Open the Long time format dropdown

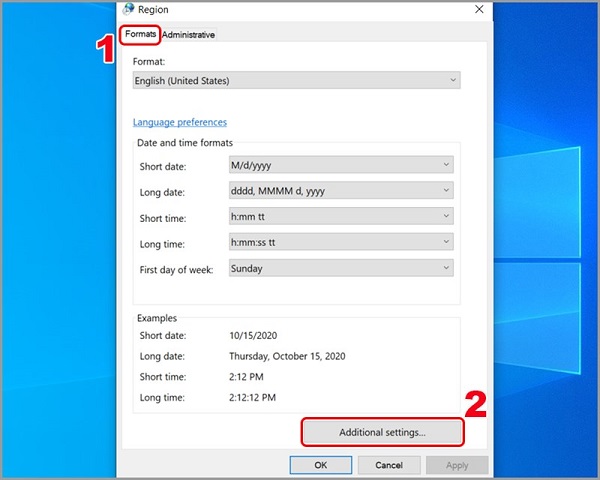[341, 242]
